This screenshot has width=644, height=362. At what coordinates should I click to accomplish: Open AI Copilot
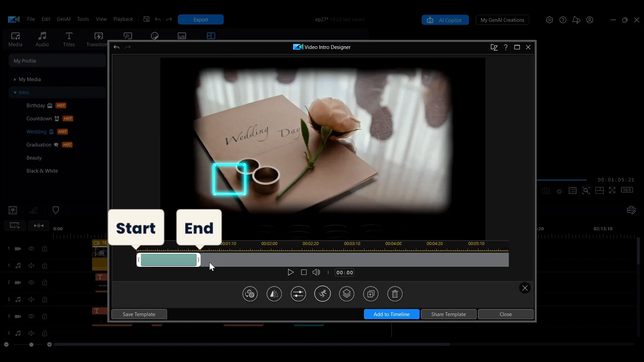click(x=445, y=20)
